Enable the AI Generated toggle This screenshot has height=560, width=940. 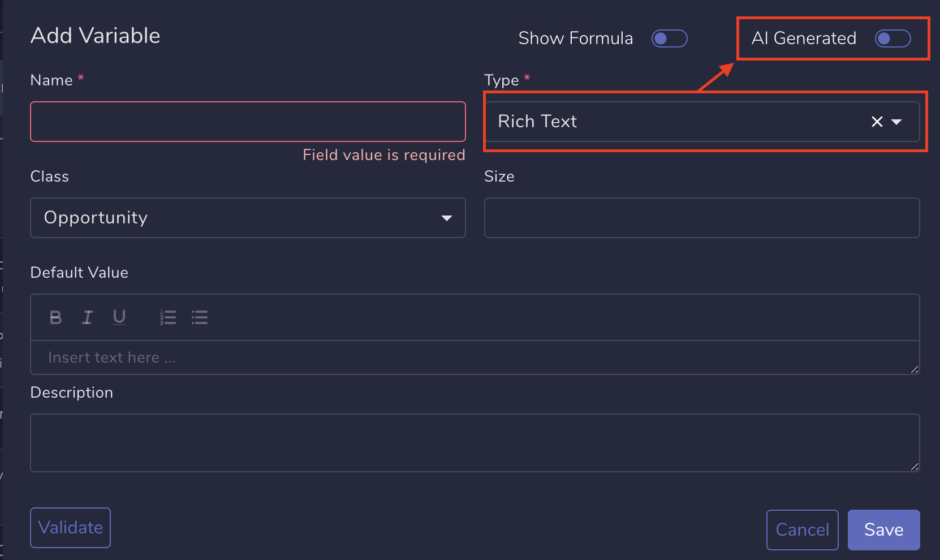[892, 38]
